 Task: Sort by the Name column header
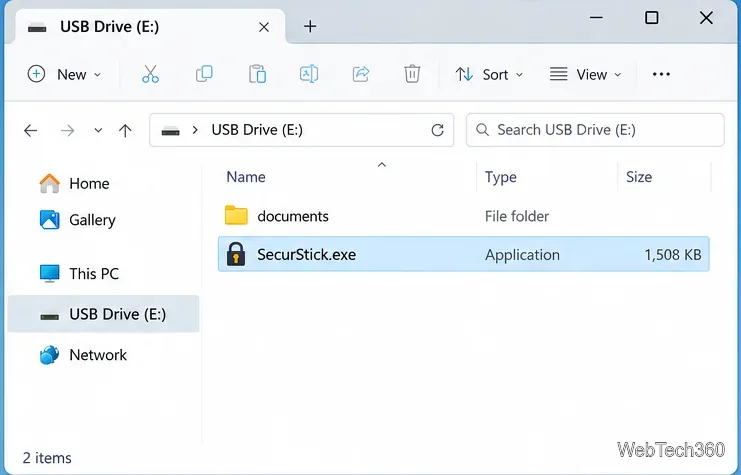(246, 177)
